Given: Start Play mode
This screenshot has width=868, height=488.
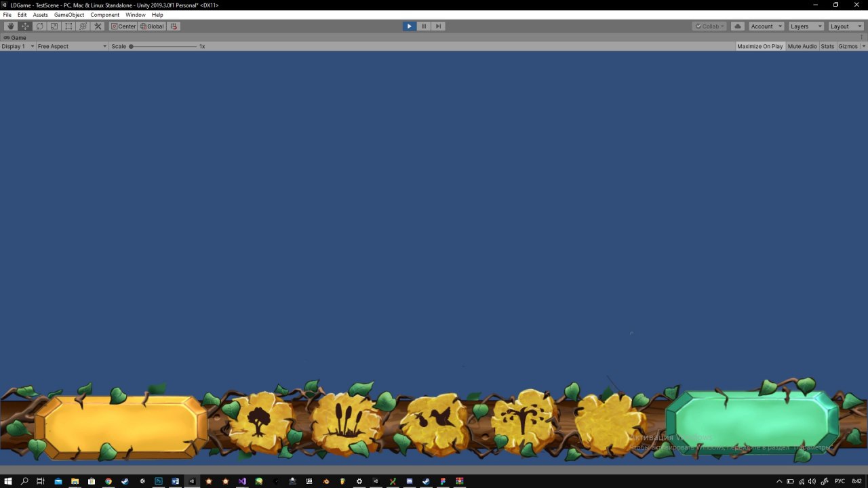Looking at the screenshot, I should pos(409,26).
